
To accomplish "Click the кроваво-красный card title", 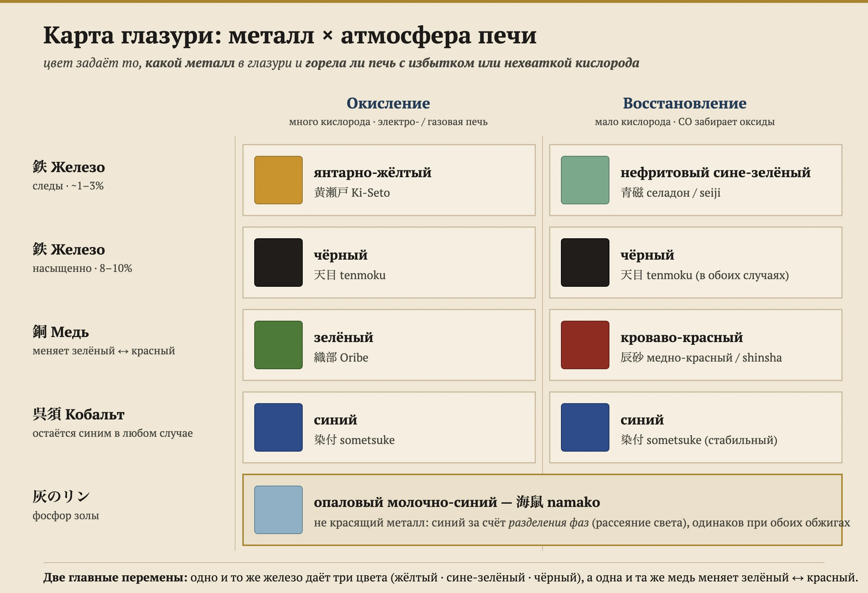I will [x=682, y=338].
